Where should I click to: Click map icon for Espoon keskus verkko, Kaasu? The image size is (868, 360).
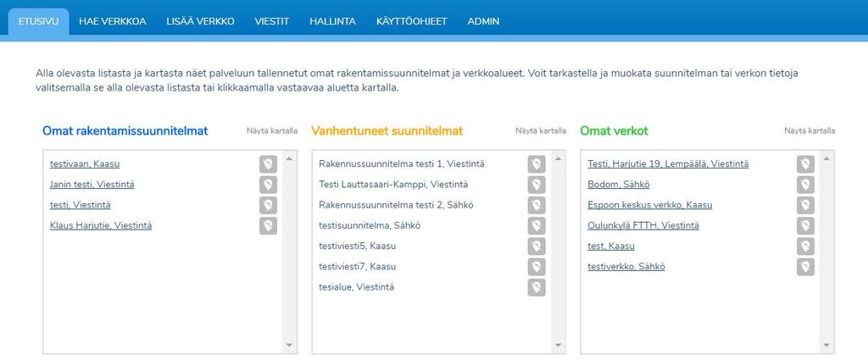click(x=805, y=205)
